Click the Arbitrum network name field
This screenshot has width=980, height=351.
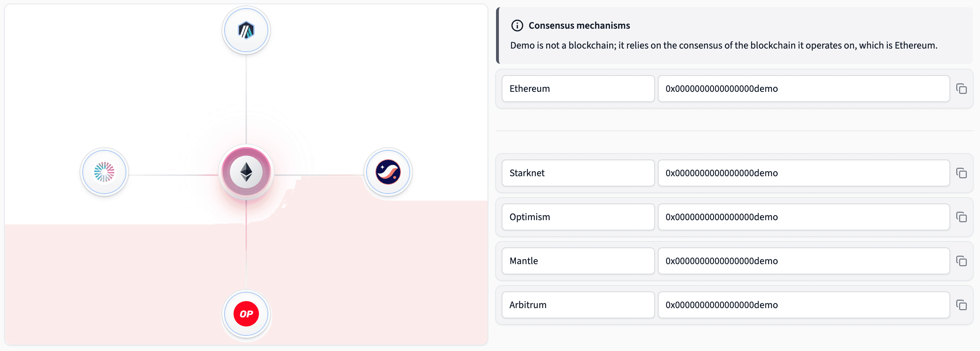tap(578, 305)
